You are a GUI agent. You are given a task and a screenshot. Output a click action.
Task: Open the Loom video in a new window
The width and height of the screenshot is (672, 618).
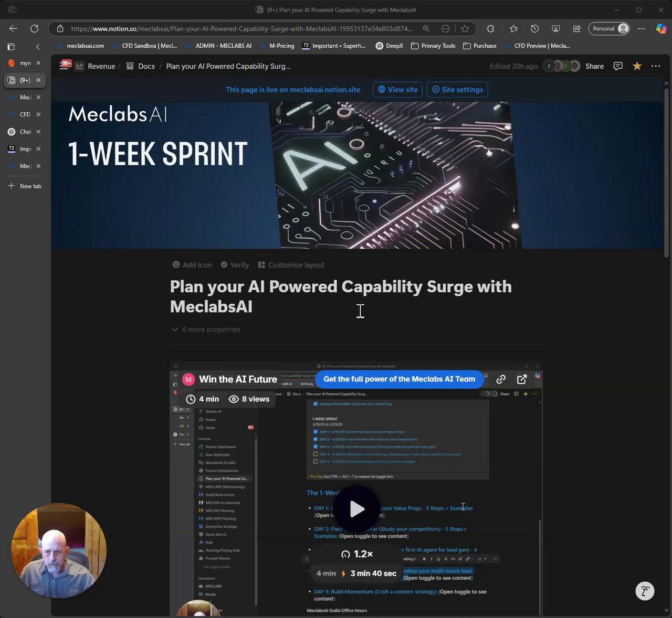click(522, 379)
